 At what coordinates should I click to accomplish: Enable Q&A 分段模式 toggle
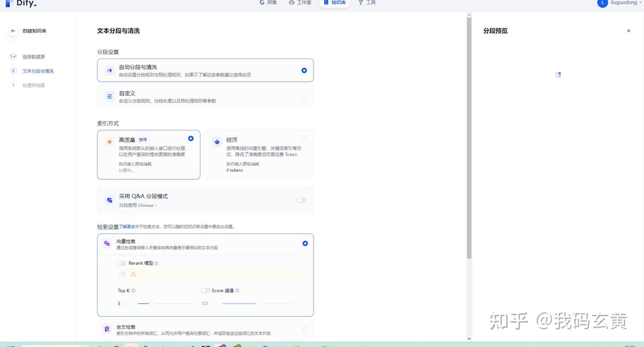(x=301, y=200)
